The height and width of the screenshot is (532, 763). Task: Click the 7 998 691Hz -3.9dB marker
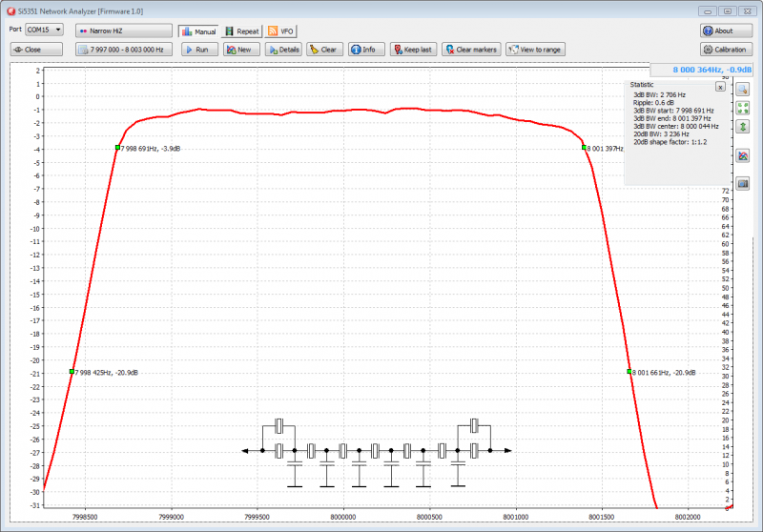[117, 148]
